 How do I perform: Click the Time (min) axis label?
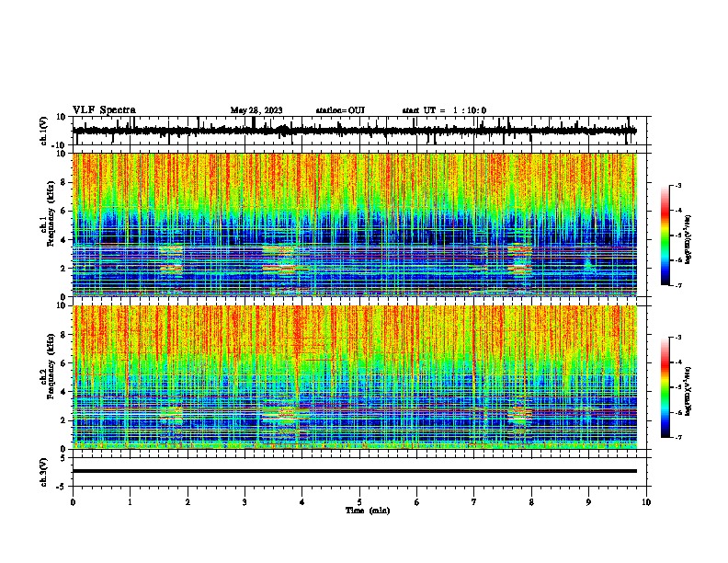368,511
